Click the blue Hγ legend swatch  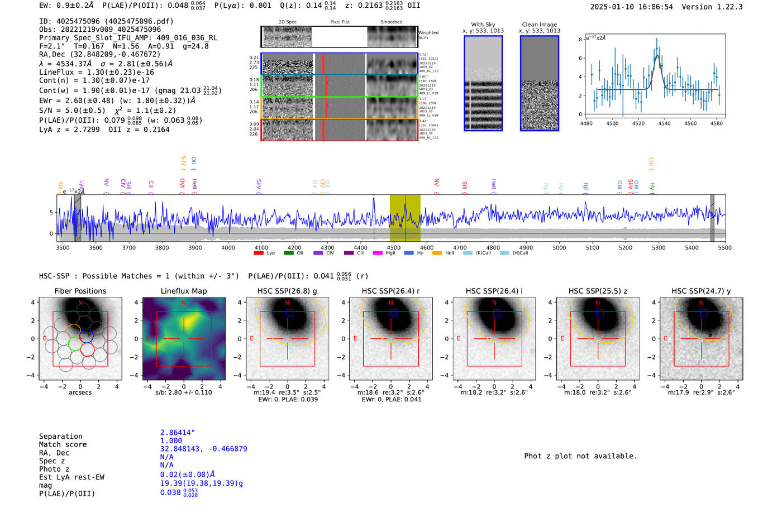pyautogui.click(x=409, y=253)
